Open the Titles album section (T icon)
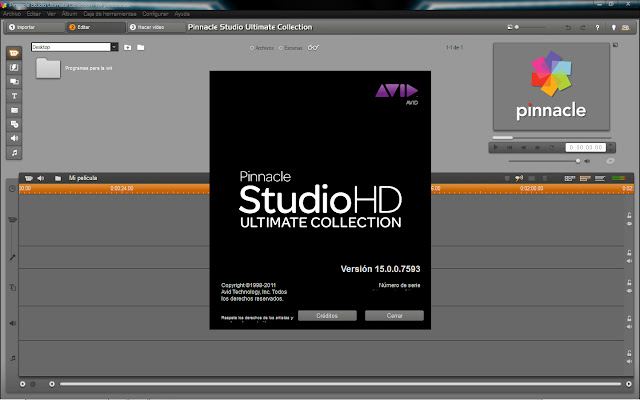Viewport: 640px width, 400px height. pyautogui.click(x=14, y=96)
